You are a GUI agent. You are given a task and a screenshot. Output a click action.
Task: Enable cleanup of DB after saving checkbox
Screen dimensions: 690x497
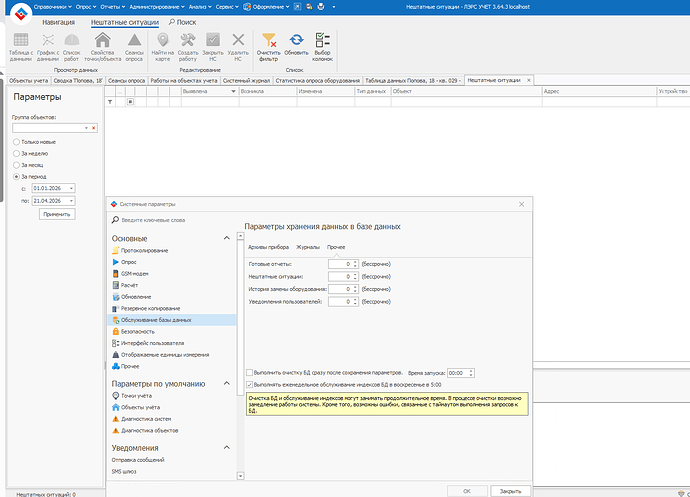pos(250,371)
